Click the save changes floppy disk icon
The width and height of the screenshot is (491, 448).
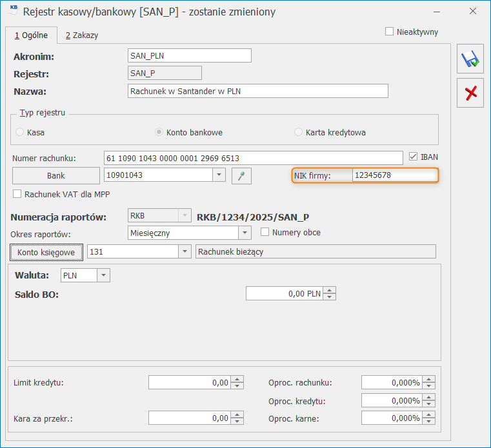(x=470, y=61)
